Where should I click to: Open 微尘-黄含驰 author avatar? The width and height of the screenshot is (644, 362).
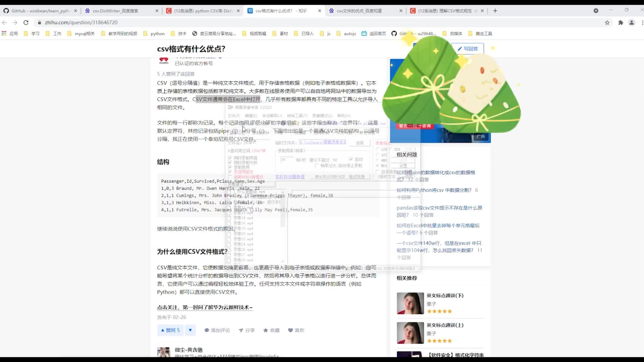(164, 352)
